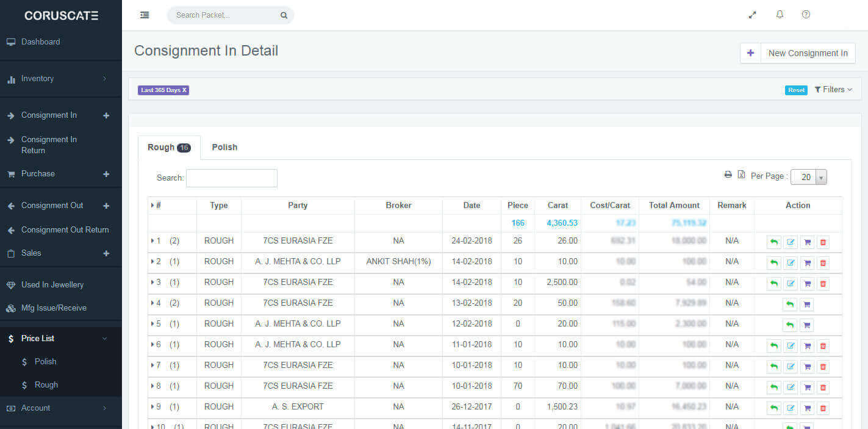Expand the Inventory sidebar menu

pyautogui.click(x=60, y=79)
